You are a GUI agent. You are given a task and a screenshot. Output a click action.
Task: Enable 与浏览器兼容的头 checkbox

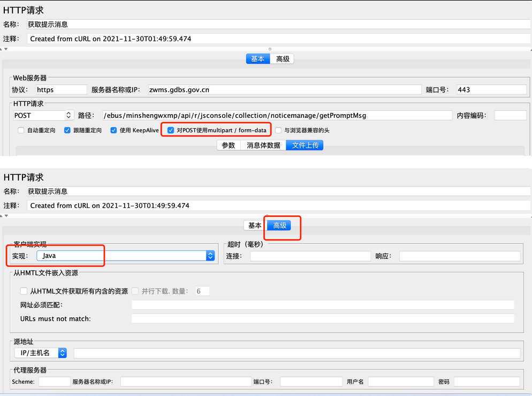click(x=278, y=130)
